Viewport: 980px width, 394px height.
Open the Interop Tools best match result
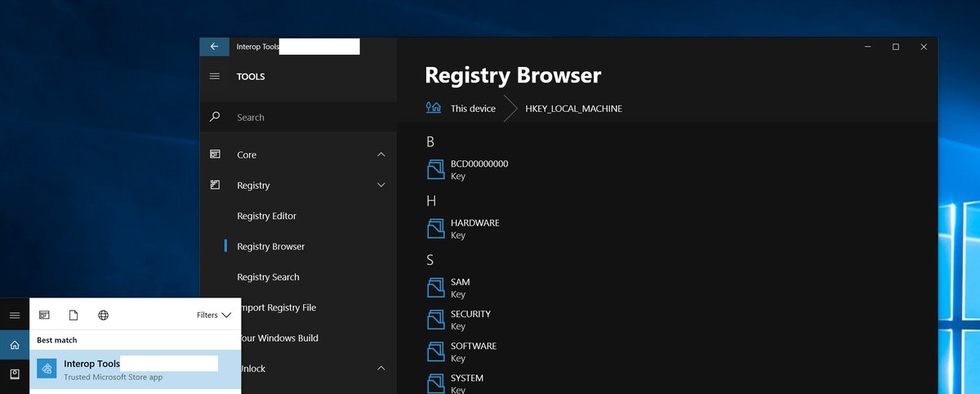(x=136, y=369)
